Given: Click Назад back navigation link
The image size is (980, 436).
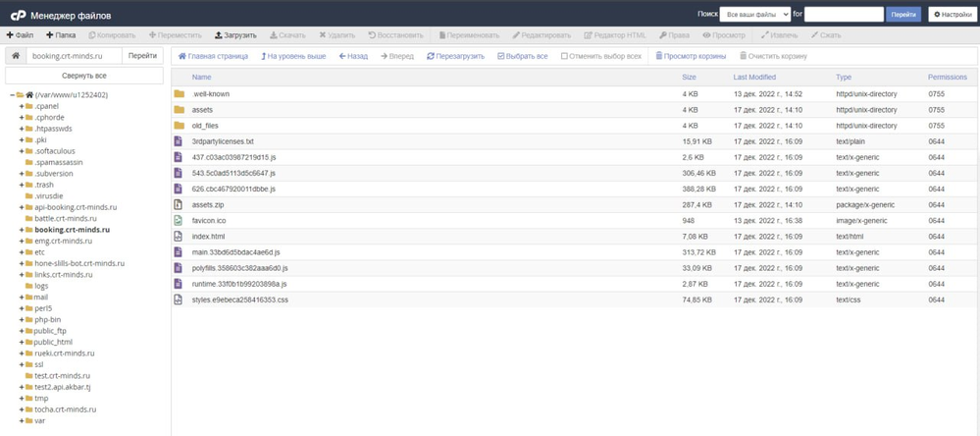Looking at the screenshot, I should pos(354,56).
